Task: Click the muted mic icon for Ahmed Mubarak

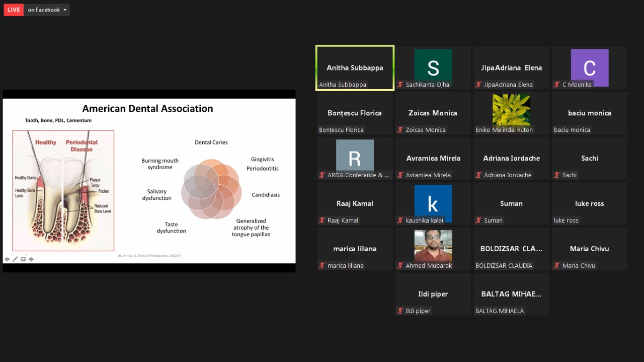Action: tap(400, 266)
